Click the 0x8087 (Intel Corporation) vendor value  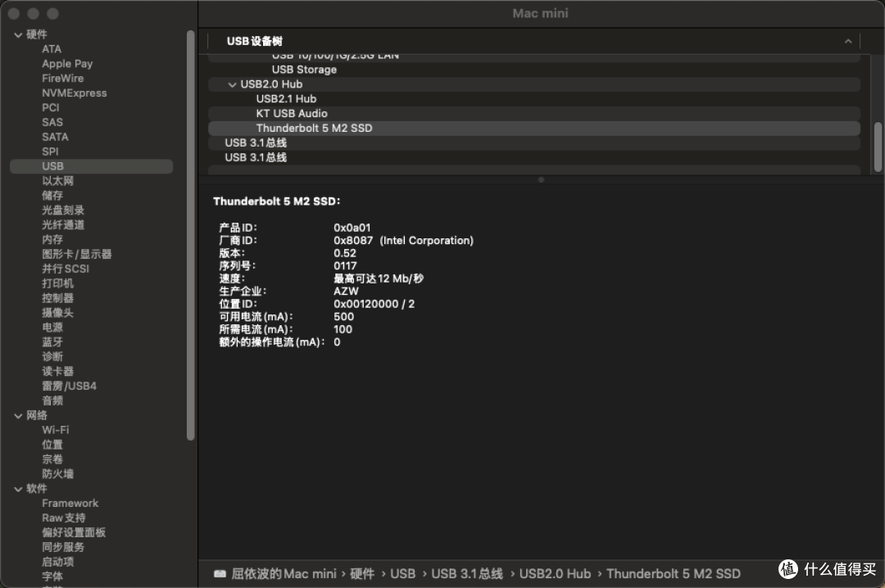[403, 241]
